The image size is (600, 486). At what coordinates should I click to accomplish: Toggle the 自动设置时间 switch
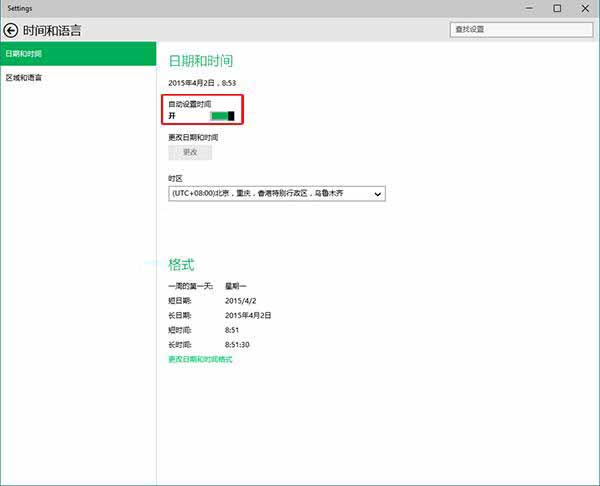pos(222,116)
